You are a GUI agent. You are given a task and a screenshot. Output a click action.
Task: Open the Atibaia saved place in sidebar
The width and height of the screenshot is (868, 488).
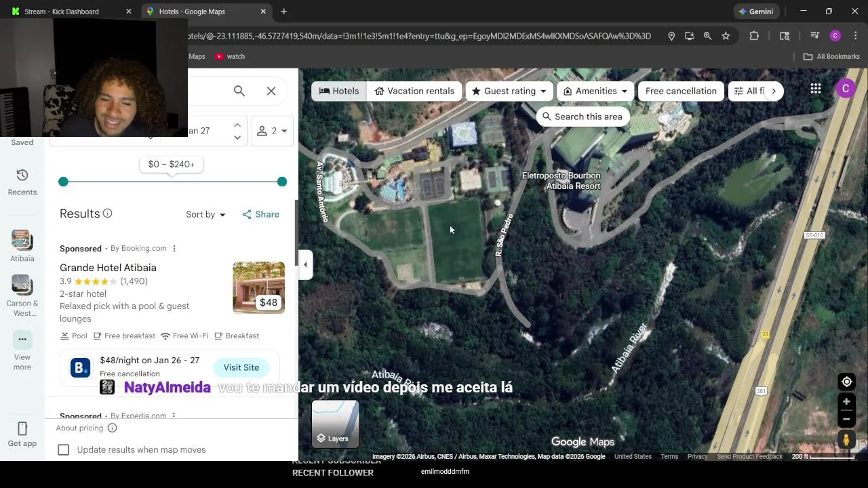coord(22,247)
